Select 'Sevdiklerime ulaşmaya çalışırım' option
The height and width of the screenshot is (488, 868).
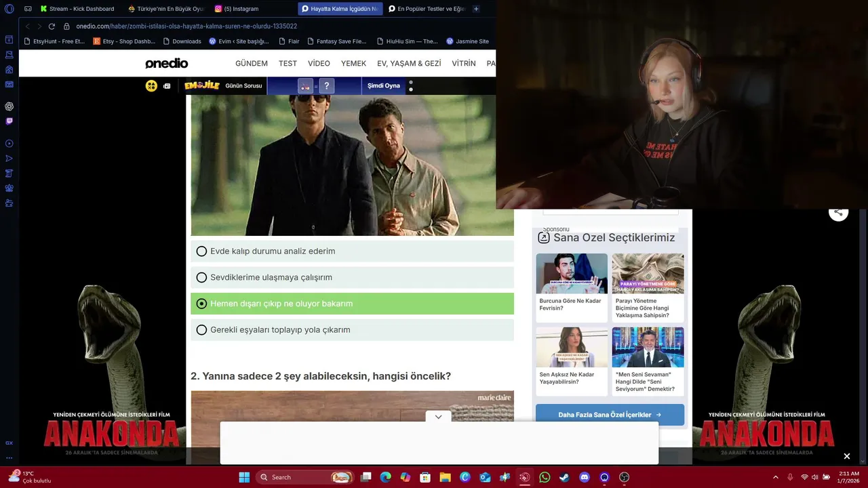pyautogui.click(x=352, y=277)
